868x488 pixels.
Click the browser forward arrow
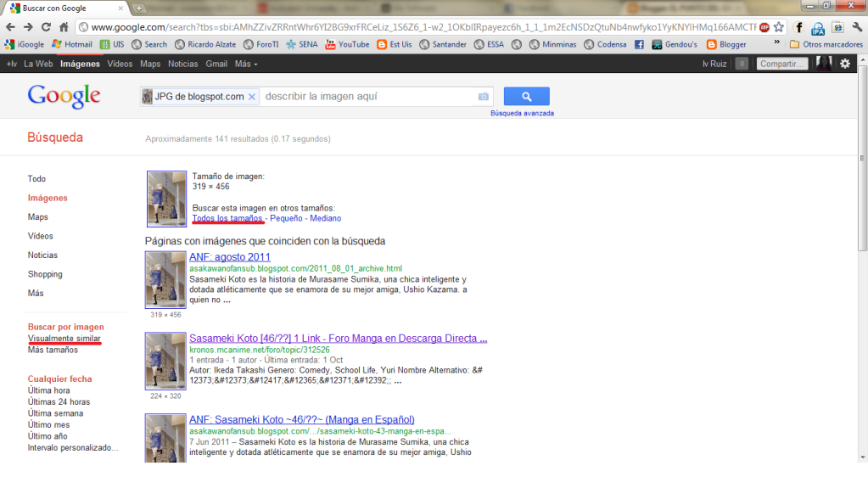tap(28, 26)
